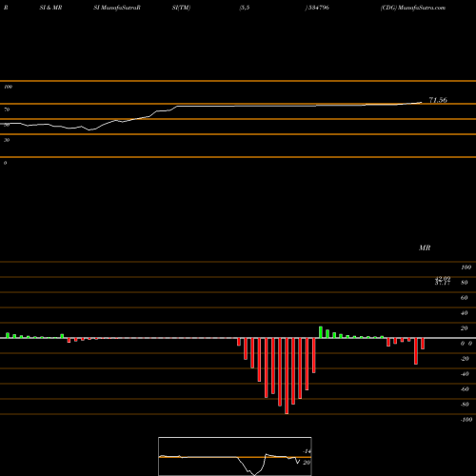Click the 'SI(TM)' header text
This screenshot has width=476, height=476.
(181, 8)
